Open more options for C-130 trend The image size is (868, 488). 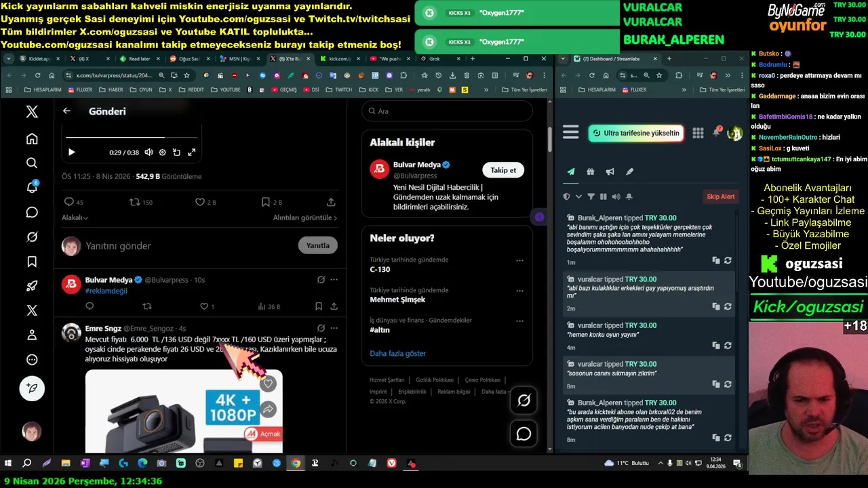tap(519, 260)
